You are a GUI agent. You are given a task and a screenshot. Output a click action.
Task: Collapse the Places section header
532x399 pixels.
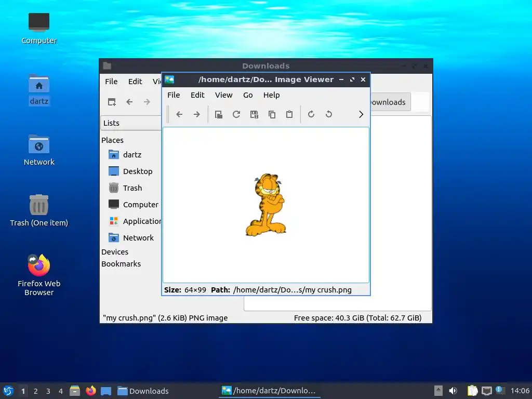click(x=112, y=140)
